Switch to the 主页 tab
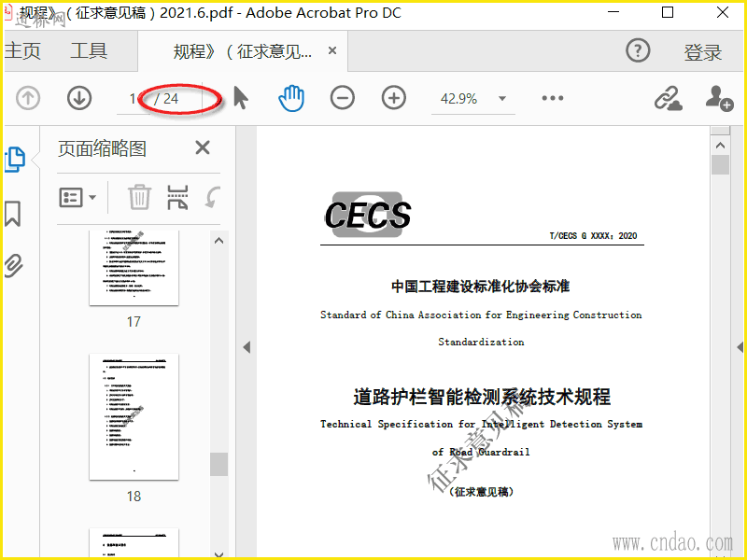The height and width of the screenshot is (560, 747). [x=22, y=50]
